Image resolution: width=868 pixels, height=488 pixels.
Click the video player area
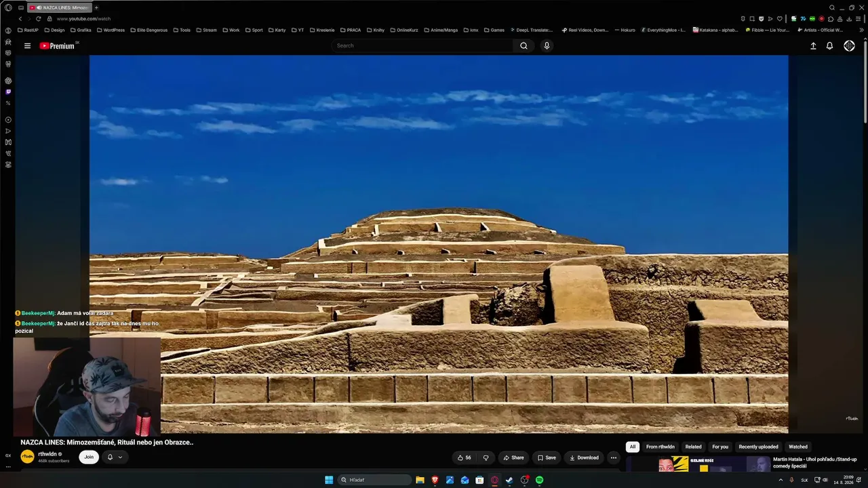[439, 244]
